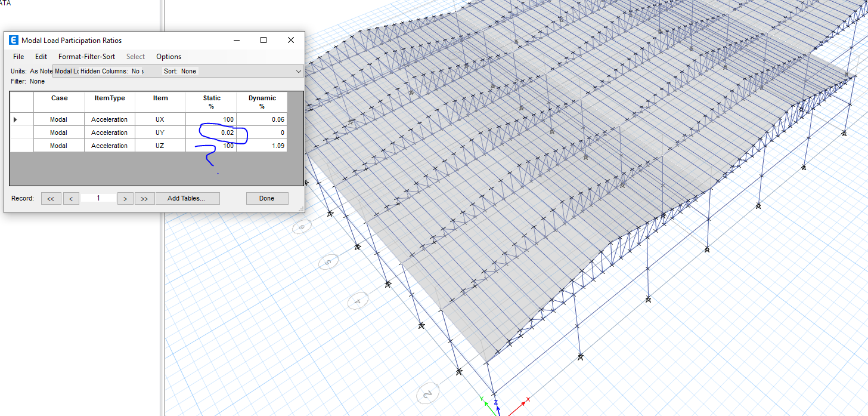
Task: Click the Dynamic % column header
Action: pos(262,101)
